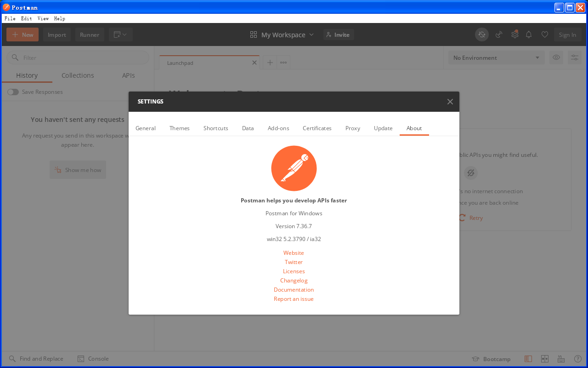Open the General settings tab

tap(146, 128)
